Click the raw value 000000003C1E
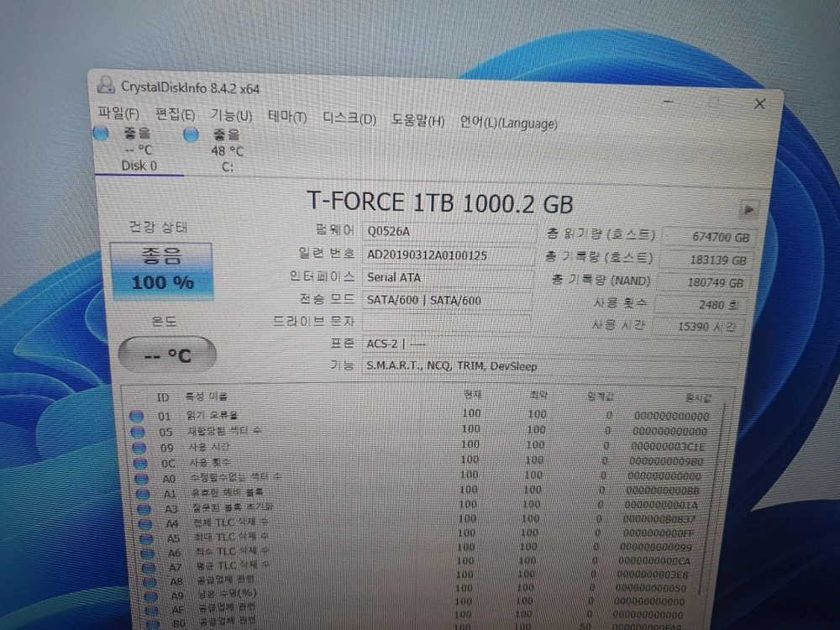Image resolution: width=840 pixels, height=630 pixels. [668, 446]
